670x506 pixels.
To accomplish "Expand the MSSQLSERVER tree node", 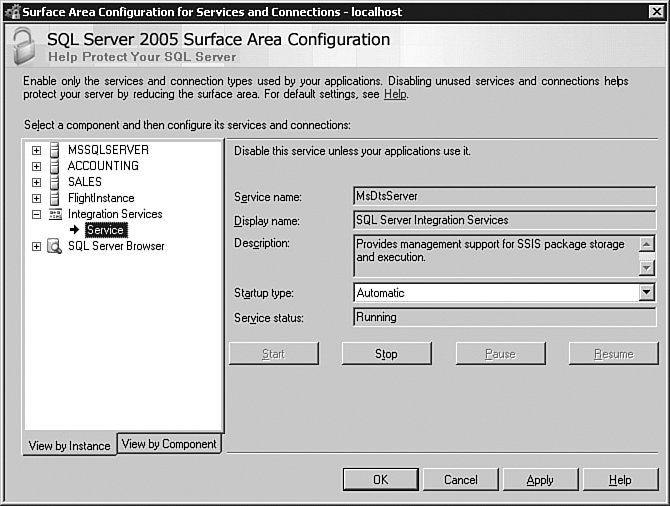I will [36, 150].
